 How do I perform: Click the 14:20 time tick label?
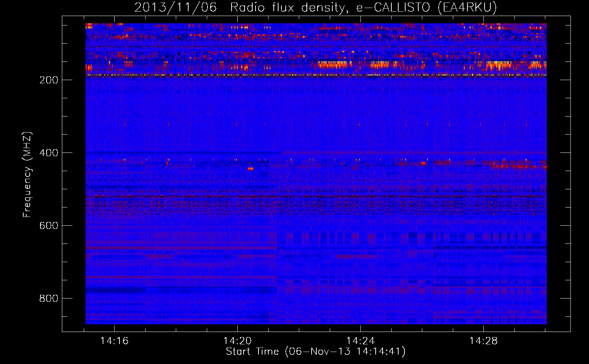point(238,341)
